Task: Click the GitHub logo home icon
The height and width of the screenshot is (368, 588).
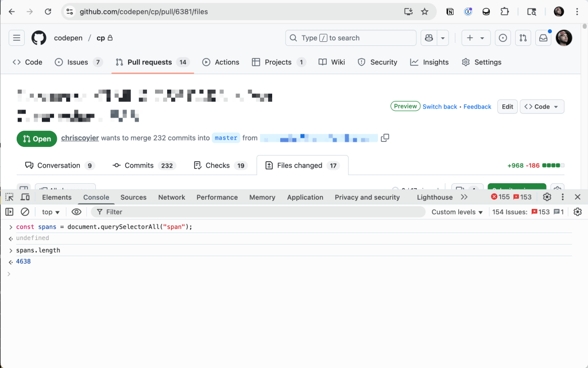Action: (x=38, y=38)
